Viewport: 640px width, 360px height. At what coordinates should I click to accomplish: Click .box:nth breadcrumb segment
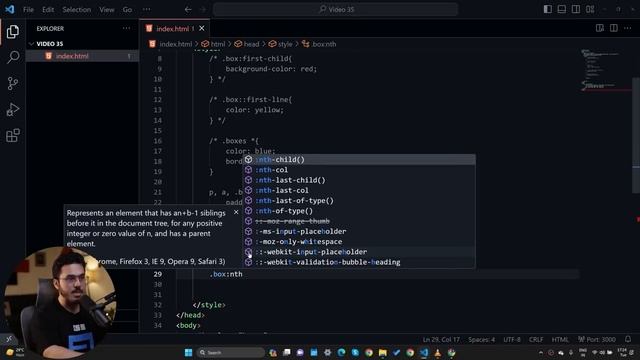(x=324, y=44)
